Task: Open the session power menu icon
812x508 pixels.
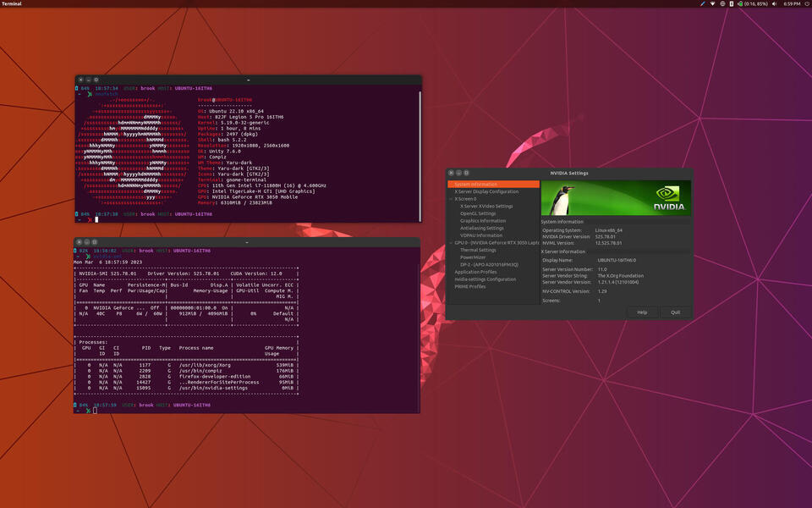Action: [807, 3]
